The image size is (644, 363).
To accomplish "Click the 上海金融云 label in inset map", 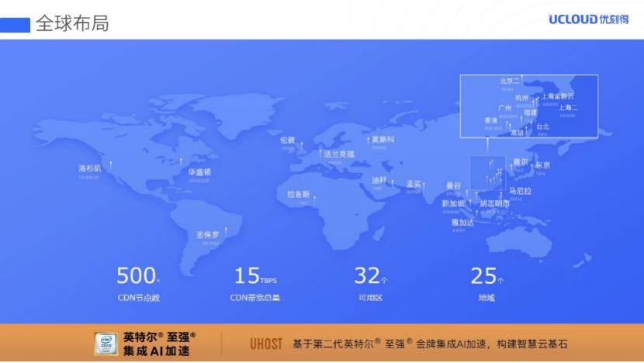I will [557, 96].
